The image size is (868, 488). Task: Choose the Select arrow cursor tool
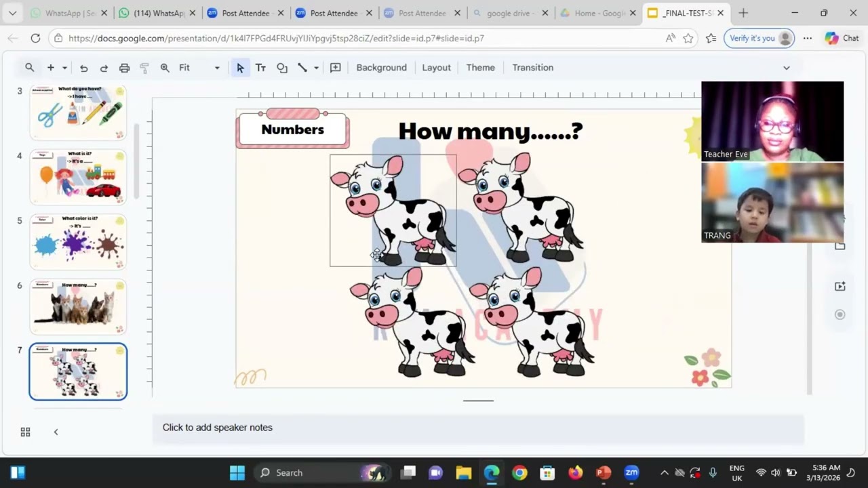click(x=240, y=68)
